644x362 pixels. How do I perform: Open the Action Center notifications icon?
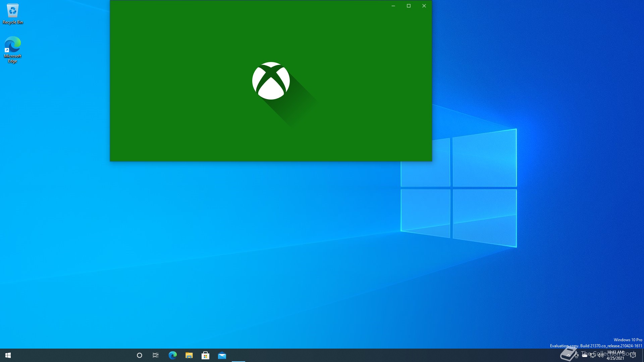coord(633,355)
